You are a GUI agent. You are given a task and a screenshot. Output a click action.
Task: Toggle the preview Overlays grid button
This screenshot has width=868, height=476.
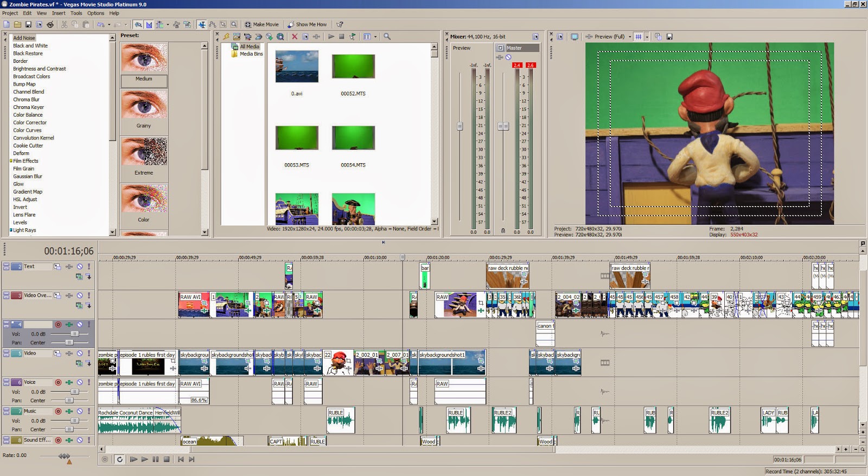coord(639,37)
